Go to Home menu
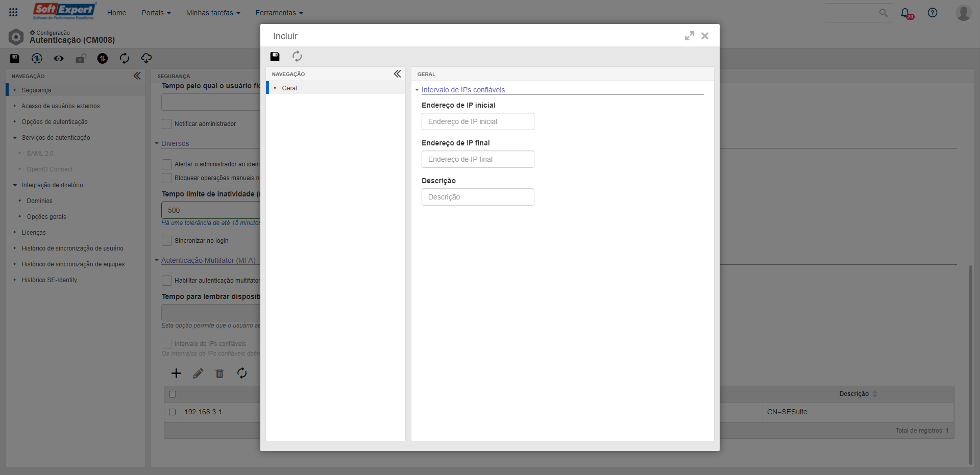The width and height of the screenshot is (980, 475). (116, 13)
